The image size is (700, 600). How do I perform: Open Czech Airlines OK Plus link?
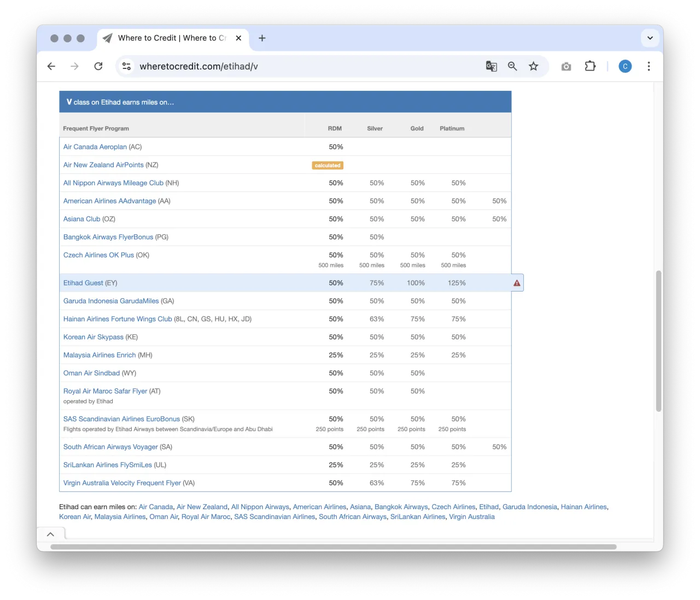[98, 255]
